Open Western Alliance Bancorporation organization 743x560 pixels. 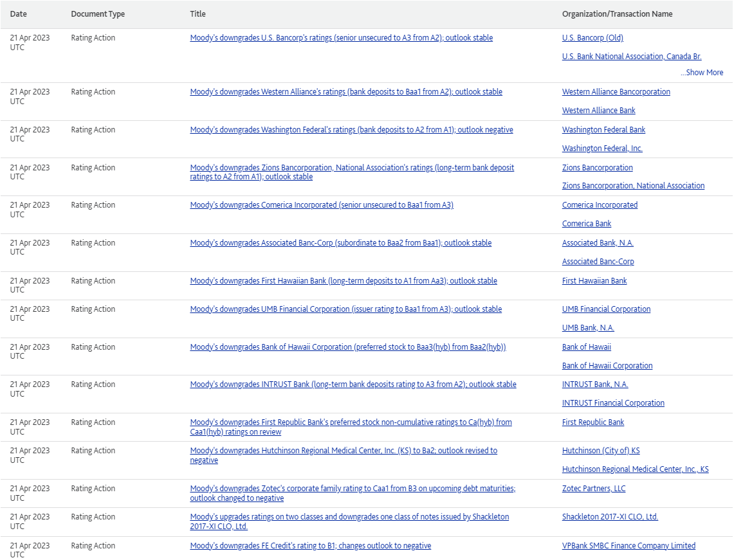(616, 92)
